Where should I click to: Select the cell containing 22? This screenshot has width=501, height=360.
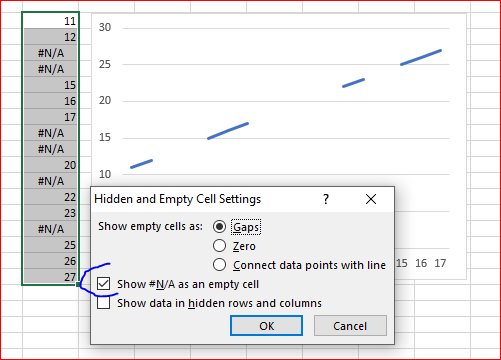[51, 197]
